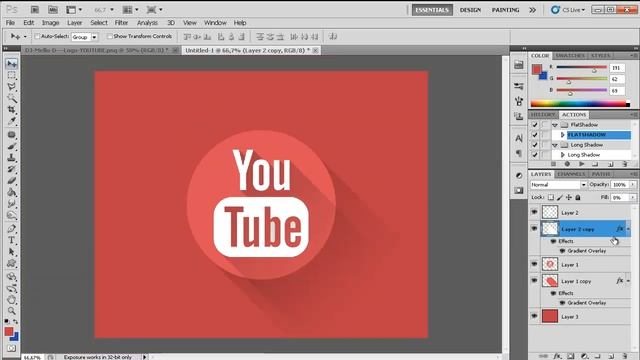Open the Layer menu
This screenshot has height=360, width=640.
pos(75,23)
